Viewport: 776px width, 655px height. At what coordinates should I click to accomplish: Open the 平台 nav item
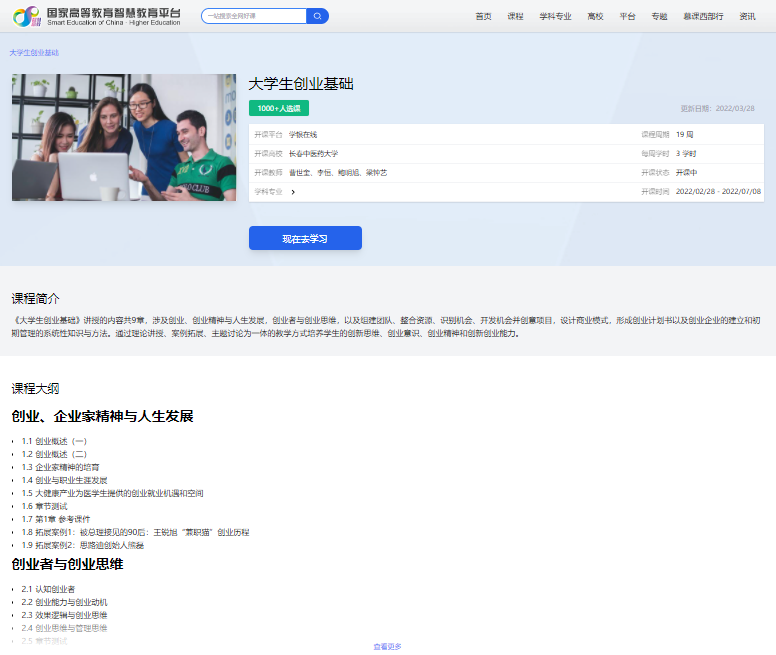628,16
